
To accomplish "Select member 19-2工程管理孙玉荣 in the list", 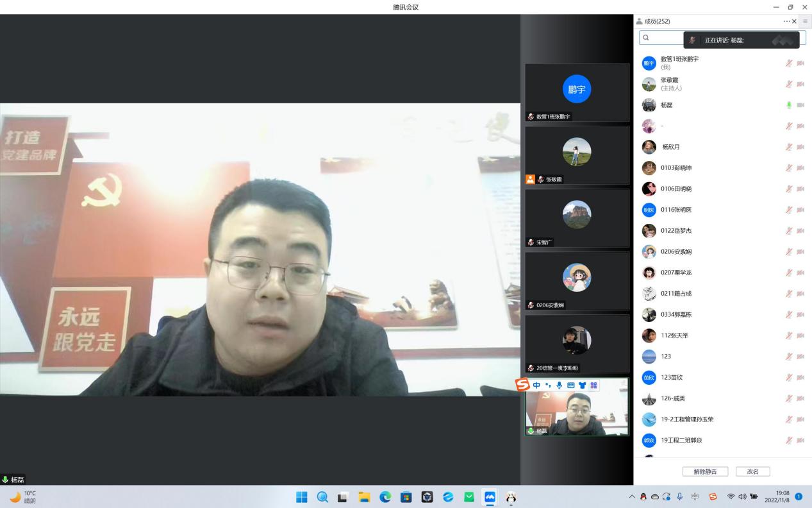I will tap(687, 419).
